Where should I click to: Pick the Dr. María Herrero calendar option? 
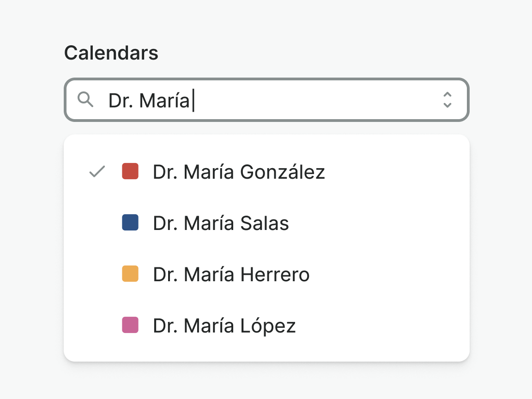point(231,274)
